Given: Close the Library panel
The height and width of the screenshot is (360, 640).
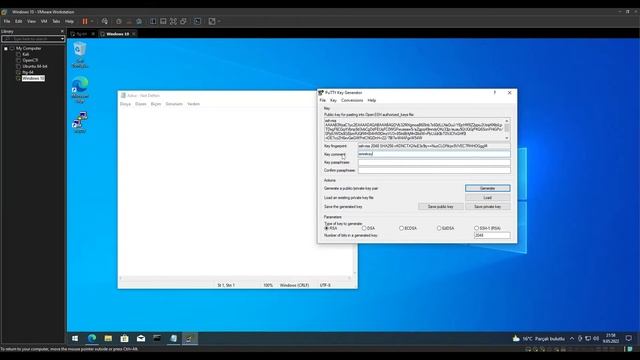Looking at the screenshot, I should [x=62, y=31].
